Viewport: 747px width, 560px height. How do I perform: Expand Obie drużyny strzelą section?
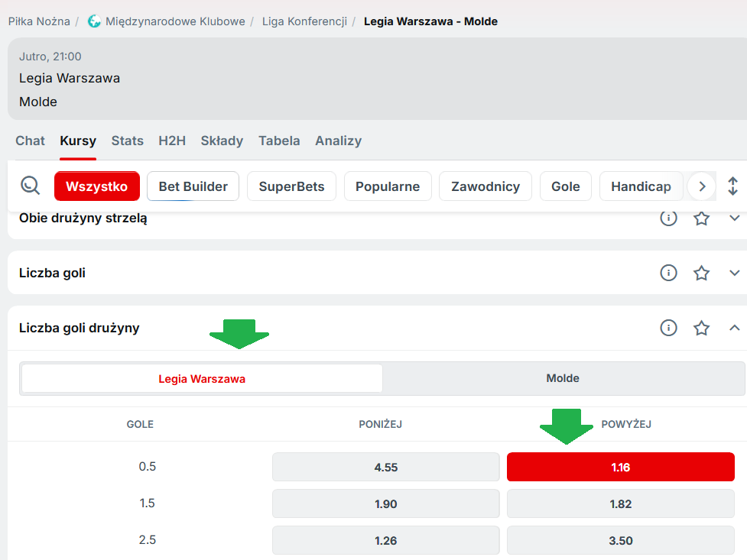(x=734, y=218)
